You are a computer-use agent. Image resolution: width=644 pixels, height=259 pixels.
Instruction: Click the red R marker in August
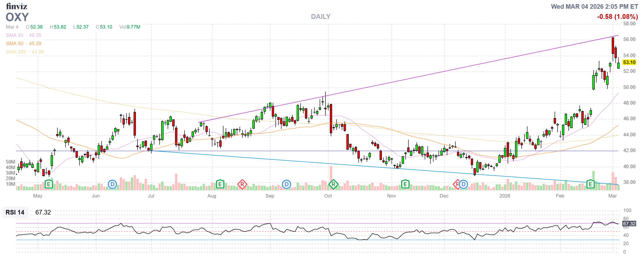242,185
